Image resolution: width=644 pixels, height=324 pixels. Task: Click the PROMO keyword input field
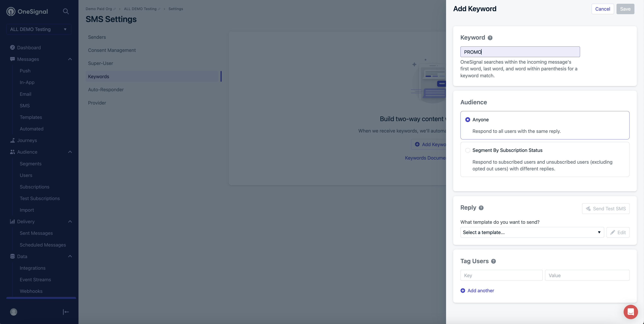pos(520,52)
